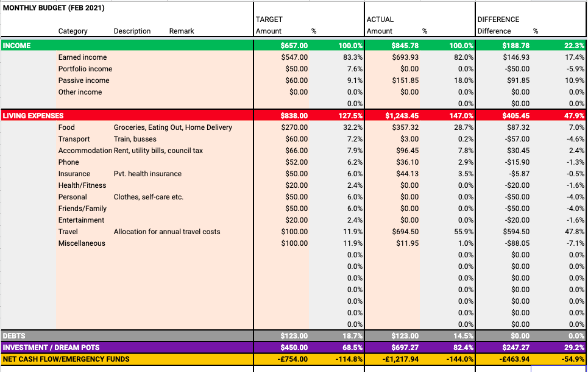
Task: Click the Miscellaneous category cell
Action: (82, 243)
